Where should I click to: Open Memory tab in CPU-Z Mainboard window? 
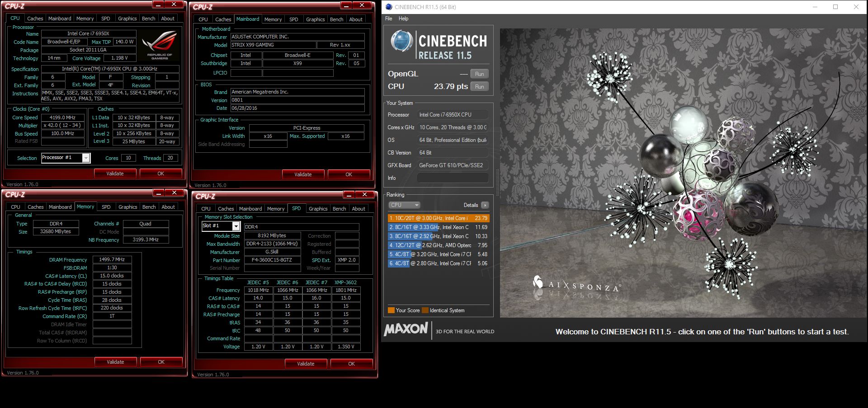273,19
